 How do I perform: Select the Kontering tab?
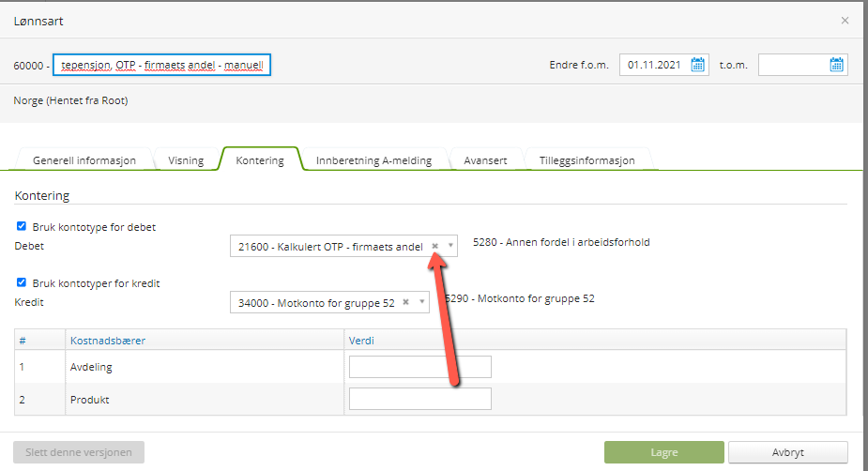[x=260, y=160]
